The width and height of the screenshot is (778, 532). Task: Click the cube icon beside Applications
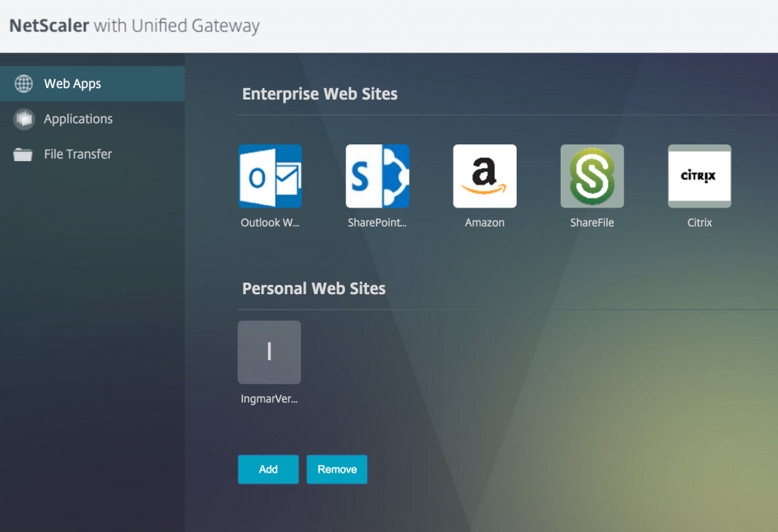24,119
